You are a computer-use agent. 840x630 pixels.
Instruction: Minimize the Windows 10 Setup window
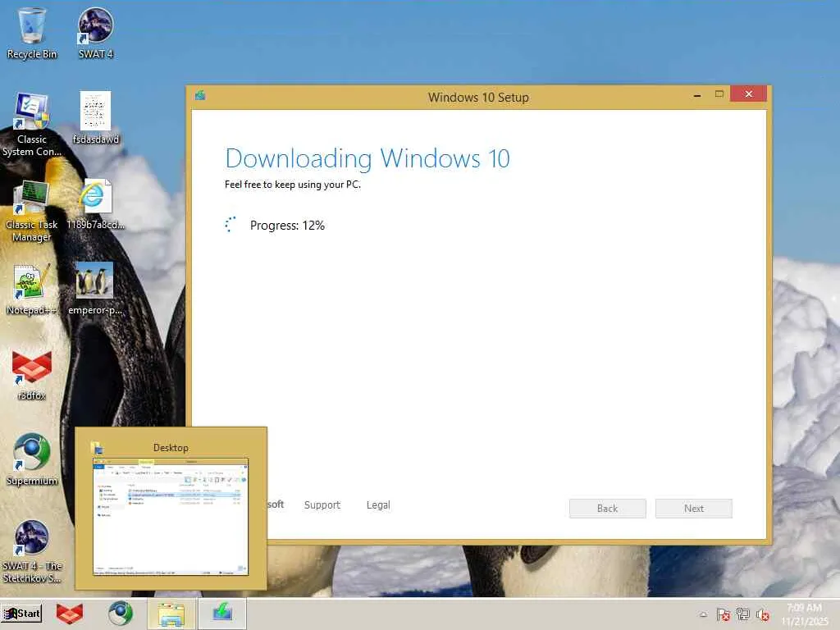[x=697, y=94]
